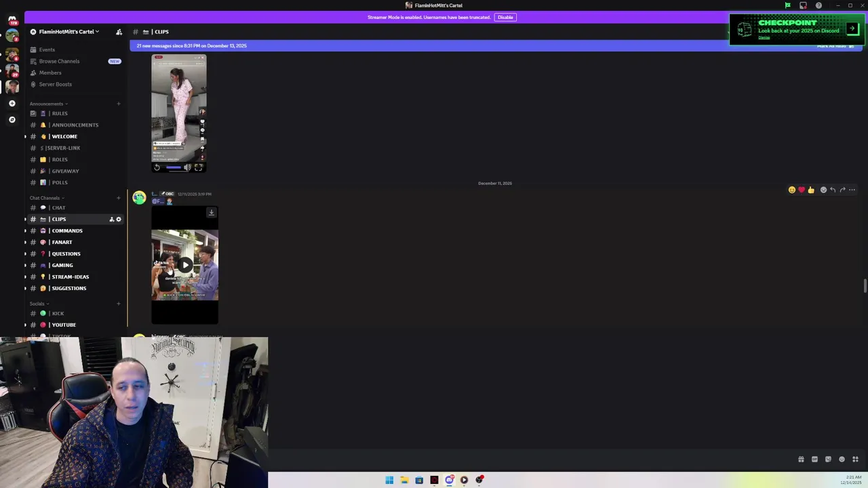Open Discord direct messages home icon
This screenshot has height=488, width=868.
pos(12,20)
